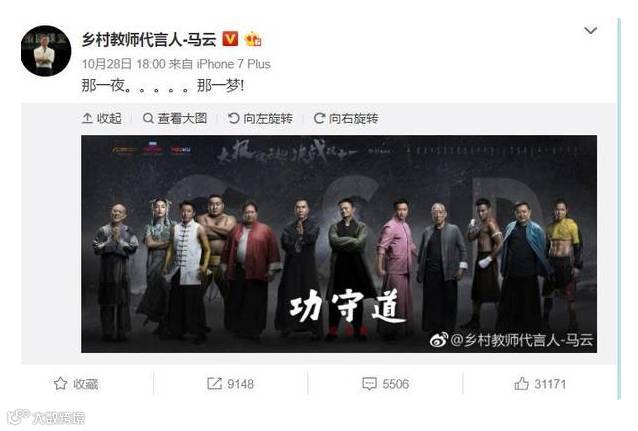Click the orange V verified badge
The width and height of the screenshot is (638, 431).
coord(230,39)
